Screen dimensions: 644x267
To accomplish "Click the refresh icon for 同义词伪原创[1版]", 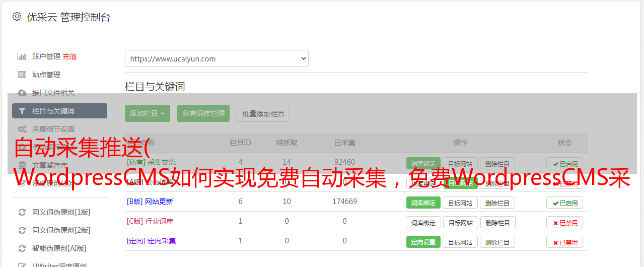I will point(22,212).
